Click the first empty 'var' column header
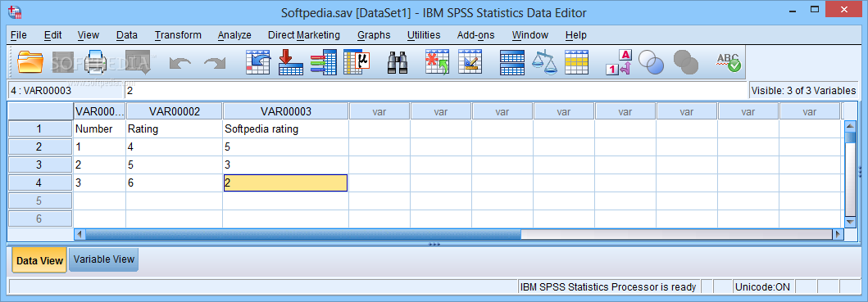Screen dimensions: 868x302 (379, 112)
